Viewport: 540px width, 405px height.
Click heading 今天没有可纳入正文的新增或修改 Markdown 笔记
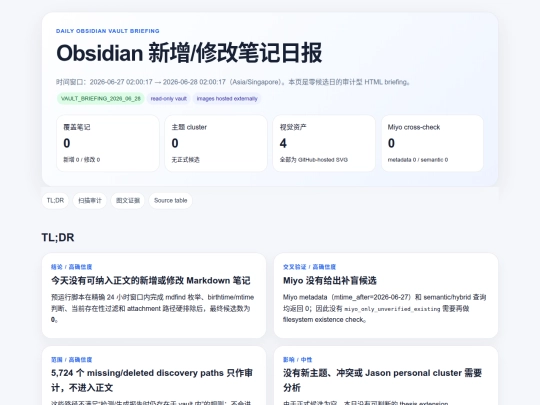click(x=150, y=281)
